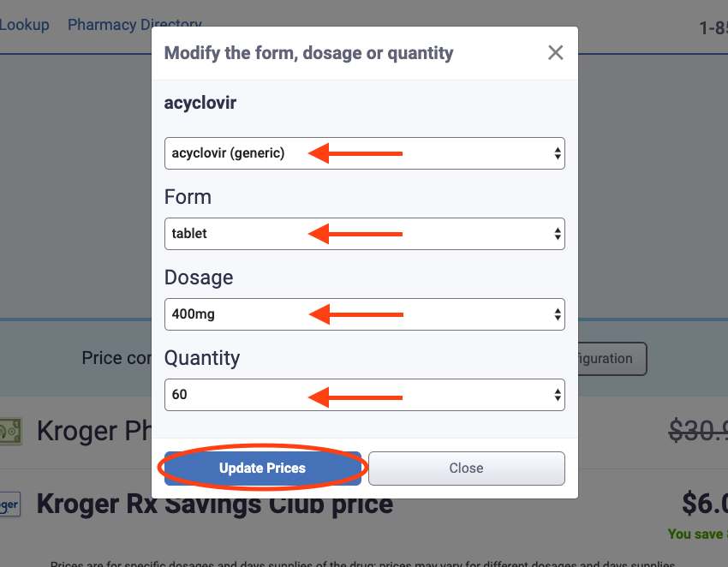Click the modal title about modifying form
Image resolution: width=728 pixels, height=567 pixels.
308,53
